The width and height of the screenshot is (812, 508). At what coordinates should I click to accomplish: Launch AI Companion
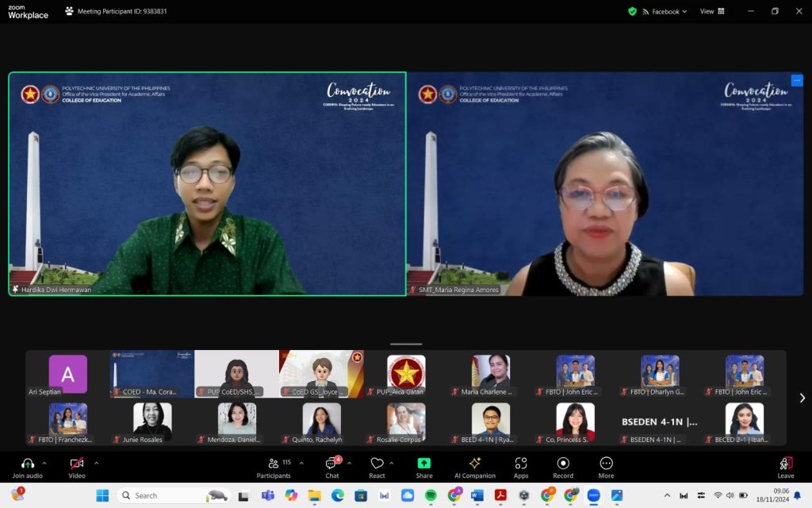(x=476, y=468)
